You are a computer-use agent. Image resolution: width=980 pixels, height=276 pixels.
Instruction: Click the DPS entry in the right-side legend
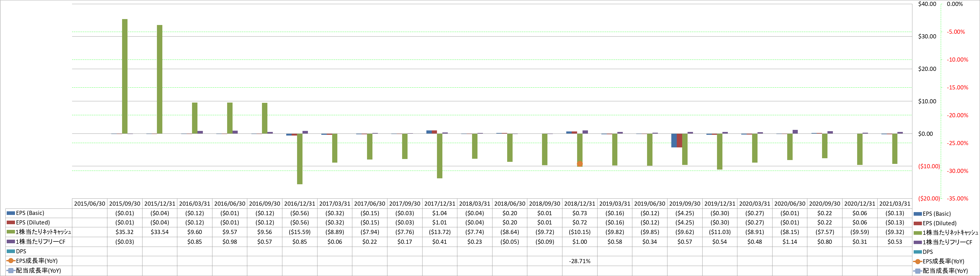[x=928, y=252]
